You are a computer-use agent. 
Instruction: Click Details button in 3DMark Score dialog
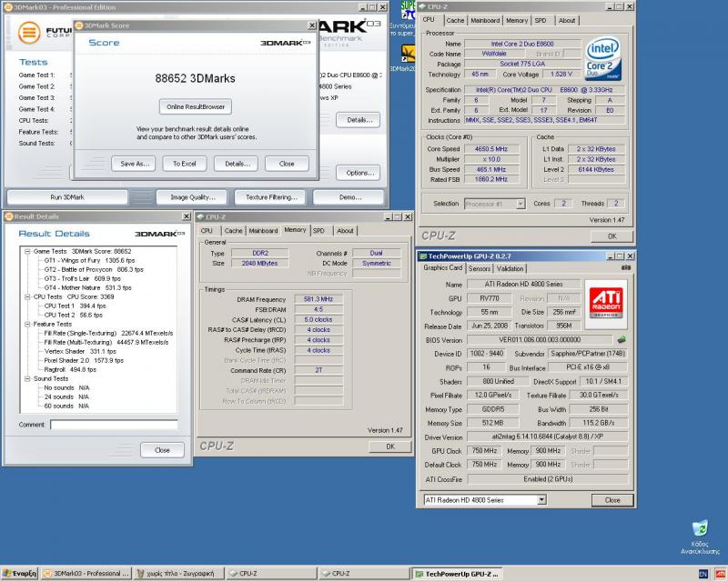[238, 164]
